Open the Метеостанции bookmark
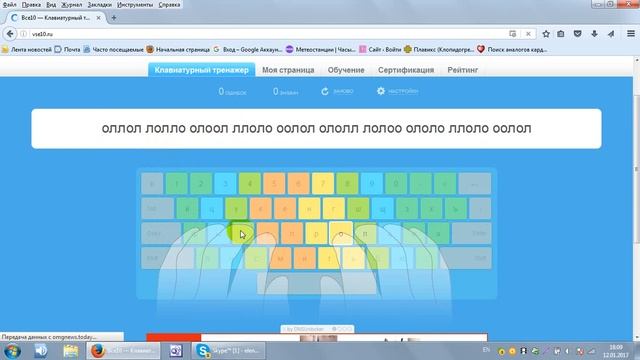The height and width of the screenshot is (360, 640). (x=321, y=49)
